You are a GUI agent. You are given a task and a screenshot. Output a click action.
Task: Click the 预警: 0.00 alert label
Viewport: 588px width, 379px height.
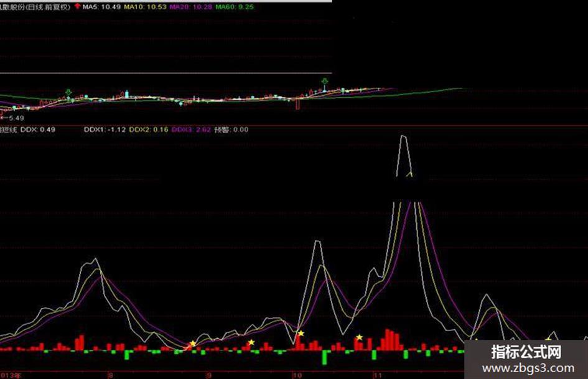tap(231, 129)
